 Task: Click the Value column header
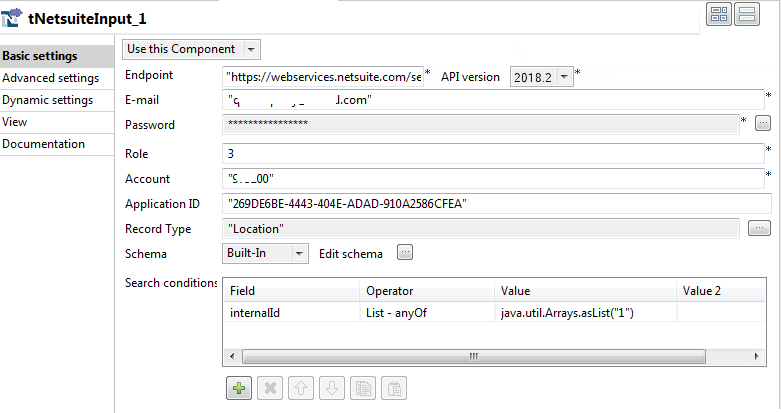point(585,290)
